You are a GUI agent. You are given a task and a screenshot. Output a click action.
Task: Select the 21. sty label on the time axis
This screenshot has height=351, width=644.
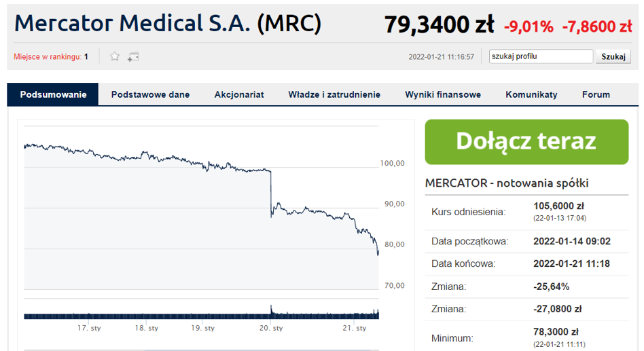(355, 328)
